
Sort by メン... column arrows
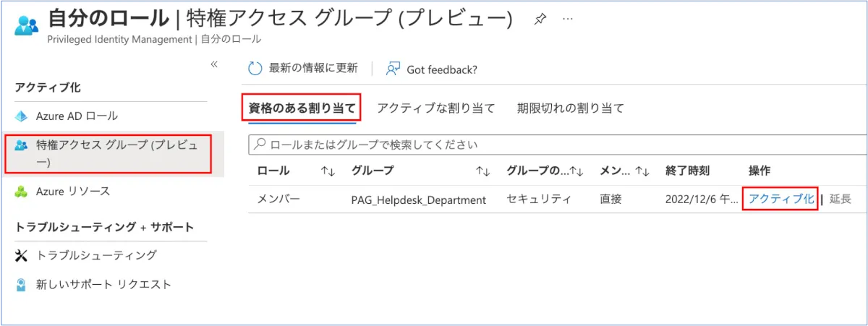click(x=644, y=171)
